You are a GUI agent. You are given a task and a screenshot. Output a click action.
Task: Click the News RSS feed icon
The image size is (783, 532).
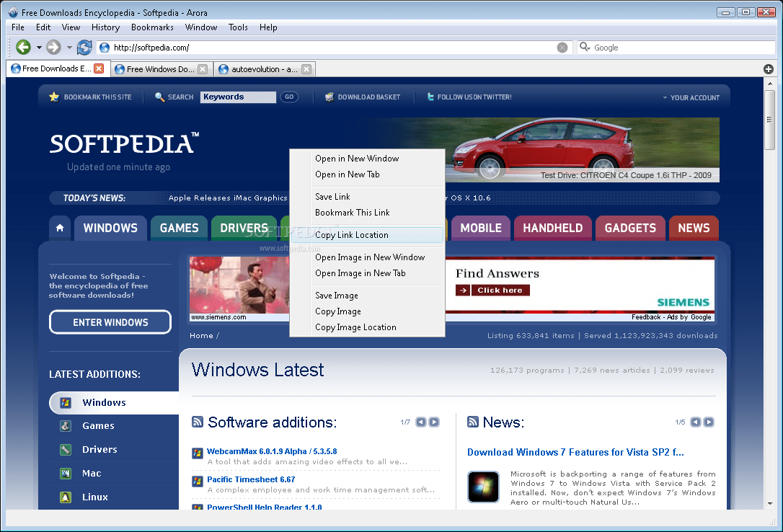[x=472, y=422]
